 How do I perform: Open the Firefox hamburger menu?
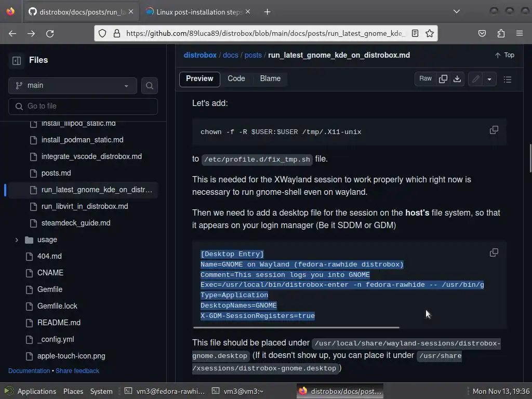(x=520, y=33)
